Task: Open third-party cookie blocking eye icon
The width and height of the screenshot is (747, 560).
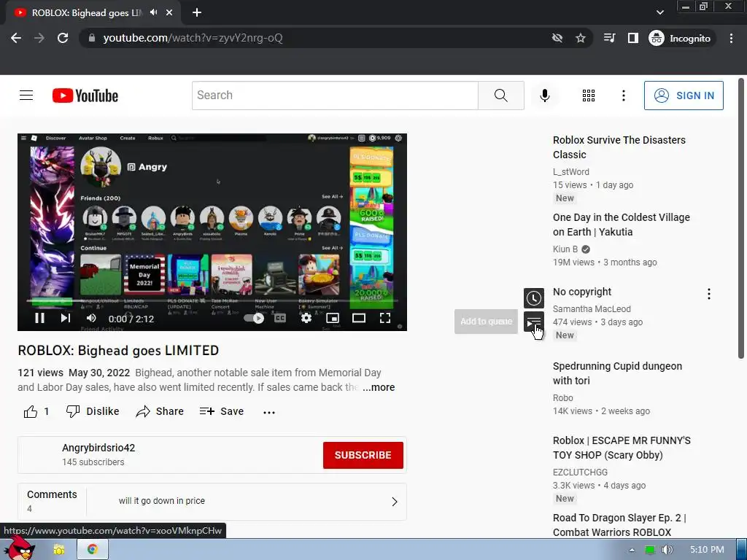Action: (557, 38)
